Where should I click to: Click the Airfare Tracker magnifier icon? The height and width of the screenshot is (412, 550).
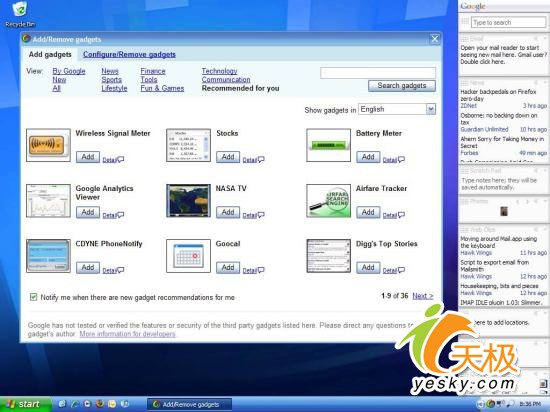pos(328,201)
